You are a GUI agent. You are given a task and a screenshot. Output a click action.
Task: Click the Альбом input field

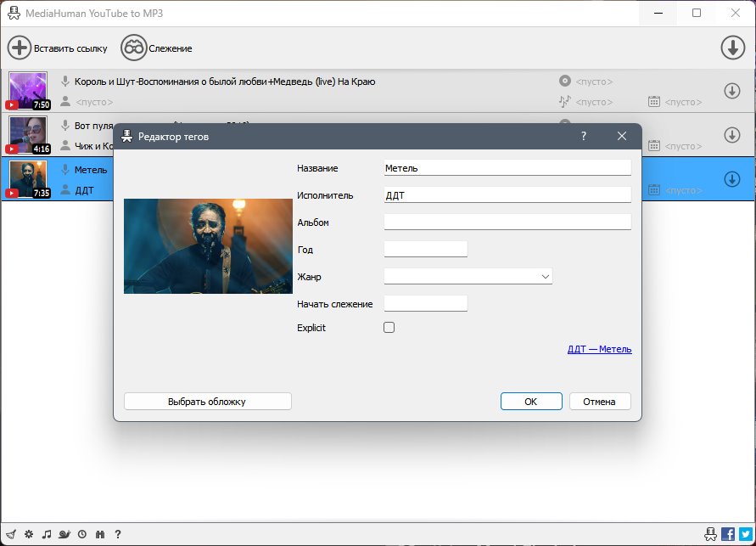(507, 222)
